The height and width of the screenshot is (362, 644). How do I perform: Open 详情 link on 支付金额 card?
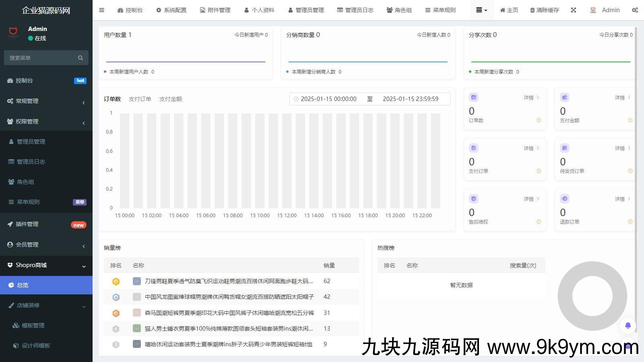(622, 98)
